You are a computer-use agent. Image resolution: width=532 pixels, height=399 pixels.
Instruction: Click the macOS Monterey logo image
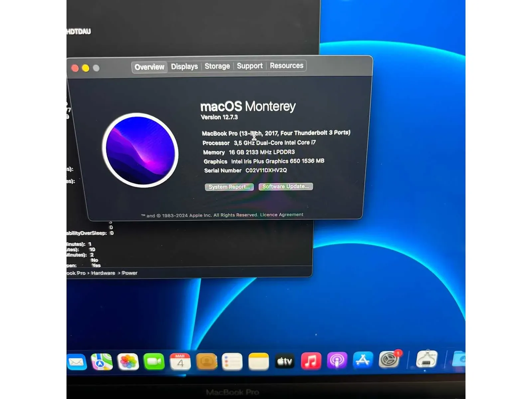(140, 150)
